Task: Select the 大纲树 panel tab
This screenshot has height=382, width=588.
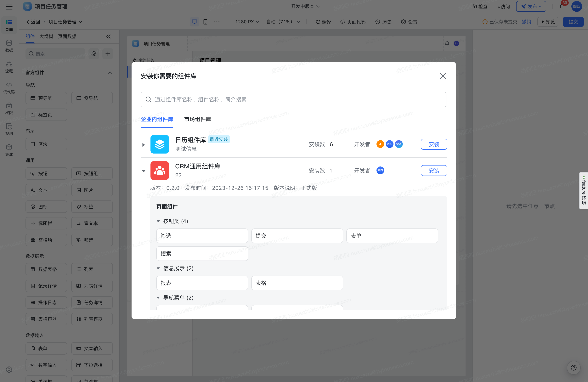Action: tap(46, 37)
